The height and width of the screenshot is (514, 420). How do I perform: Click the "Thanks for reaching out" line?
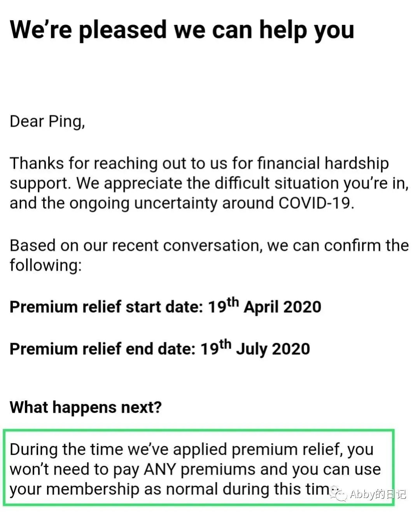click(117, 163)
